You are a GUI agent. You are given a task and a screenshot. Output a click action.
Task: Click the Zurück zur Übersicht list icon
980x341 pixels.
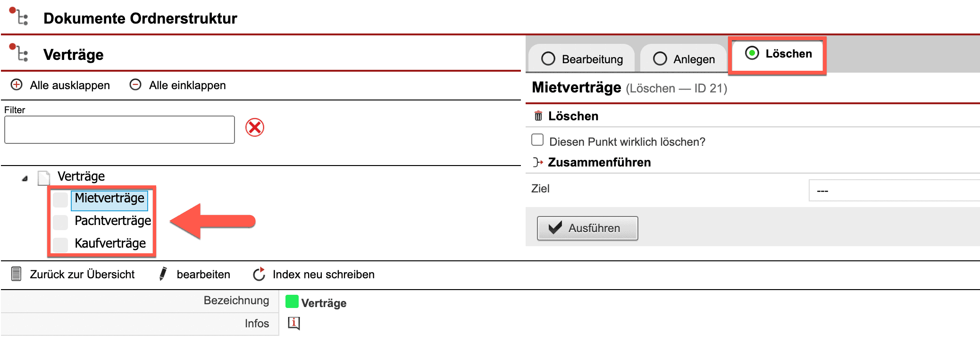click(17, 274)
